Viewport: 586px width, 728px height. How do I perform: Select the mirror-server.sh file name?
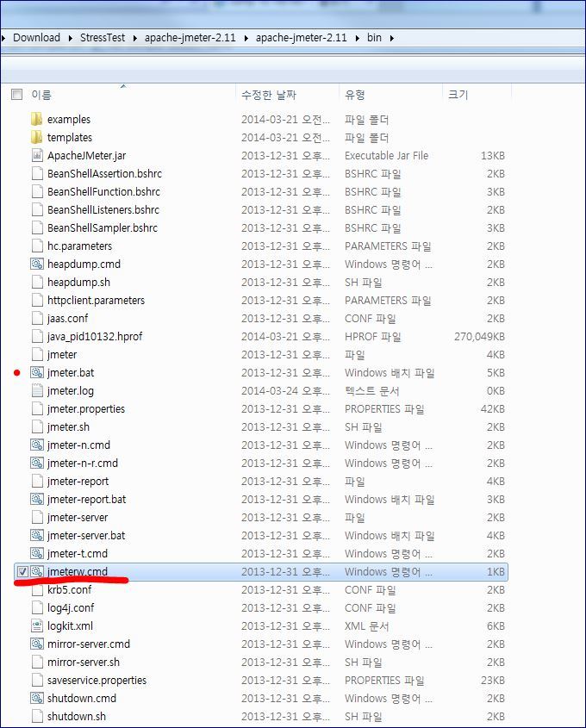pyautogui.click(x=84, y=663)
